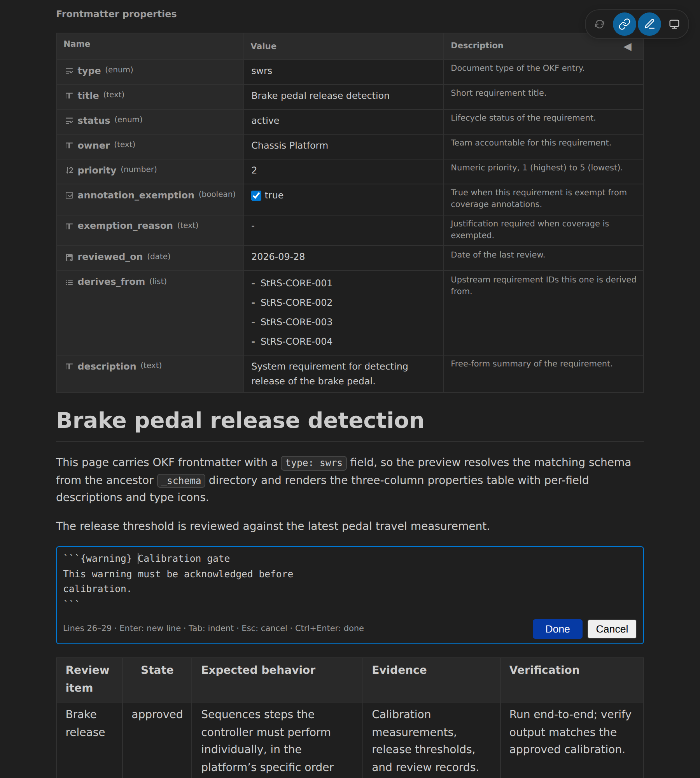
Task: Click the reviewed_on date 2026-09-28
Action: click(278, 257)
